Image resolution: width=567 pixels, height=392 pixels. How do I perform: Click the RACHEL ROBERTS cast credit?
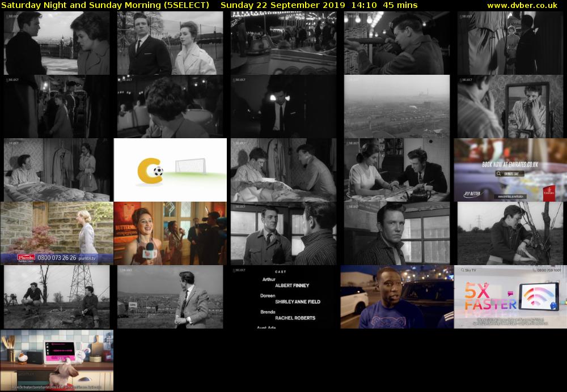pos(295,318)
